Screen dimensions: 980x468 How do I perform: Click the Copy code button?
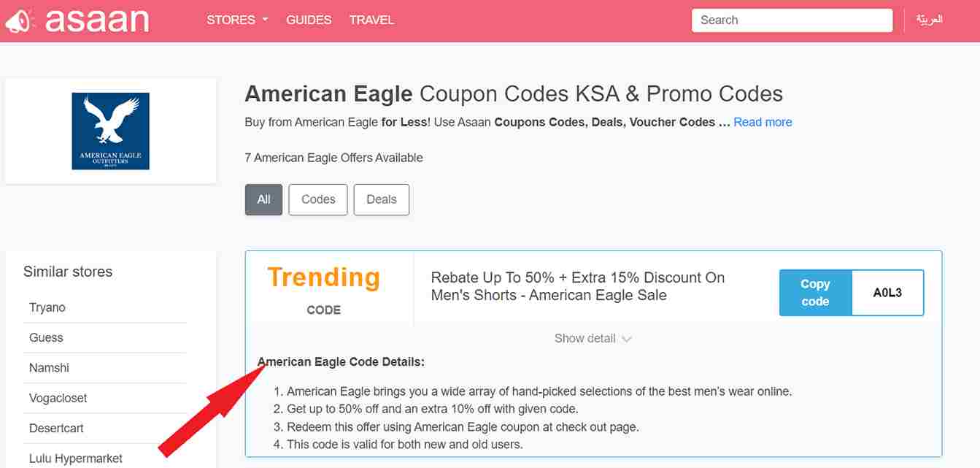tap(815, 293)
